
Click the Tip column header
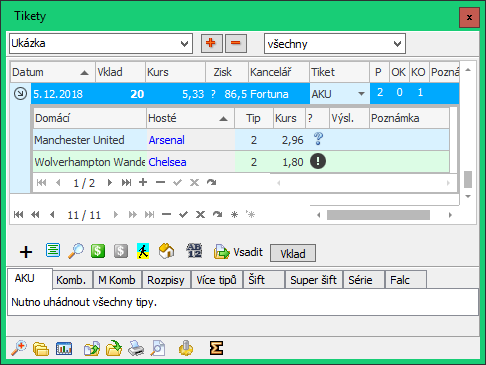254,118
